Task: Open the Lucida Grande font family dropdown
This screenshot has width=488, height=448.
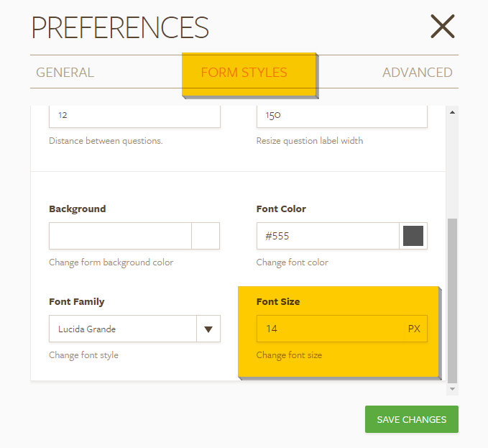Action: 123,329
